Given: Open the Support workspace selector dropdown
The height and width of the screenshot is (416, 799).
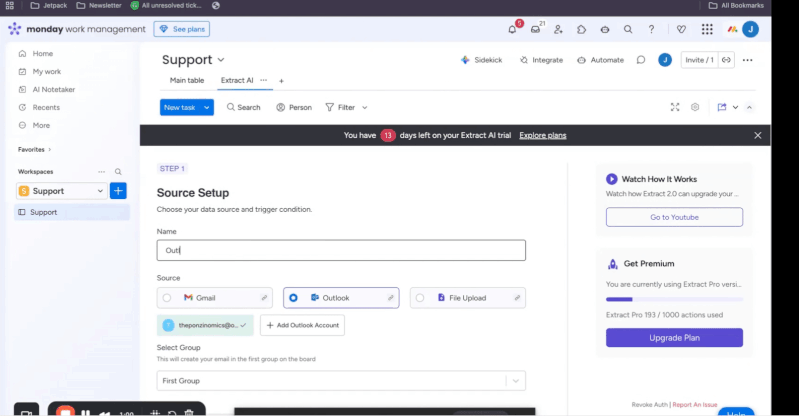Looking at the screenshot, I should (x=62, y=191).
